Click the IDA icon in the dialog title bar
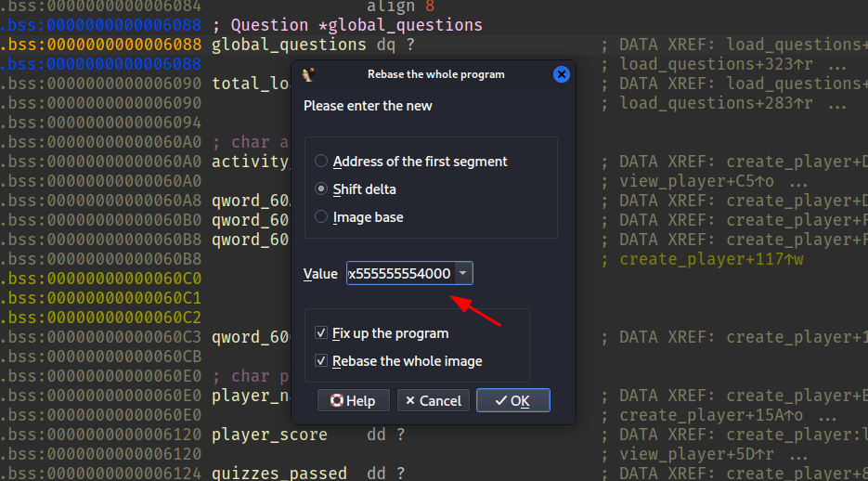868x481 pixels. [310, 75]
